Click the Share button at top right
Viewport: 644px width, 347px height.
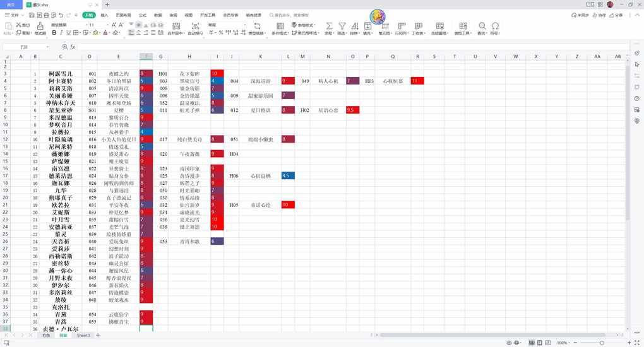pyautogui.click(x=616, y=15)
